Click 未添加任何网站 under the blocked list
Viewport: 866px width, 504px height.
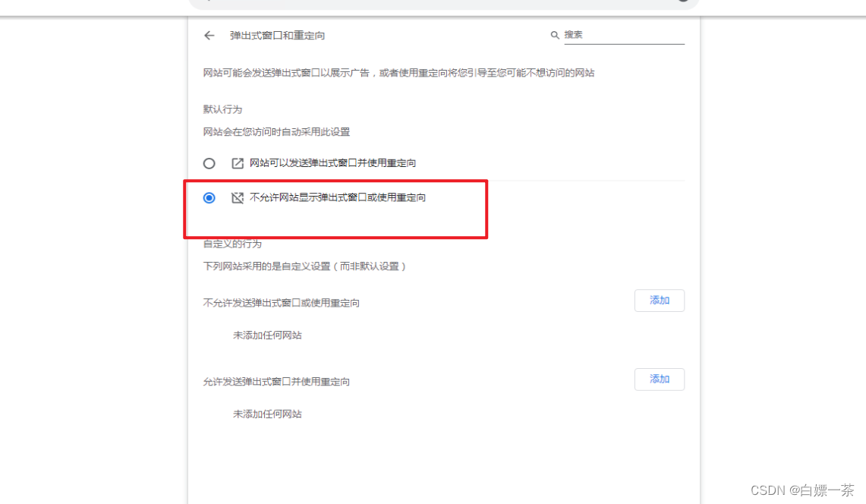(267, 335)
